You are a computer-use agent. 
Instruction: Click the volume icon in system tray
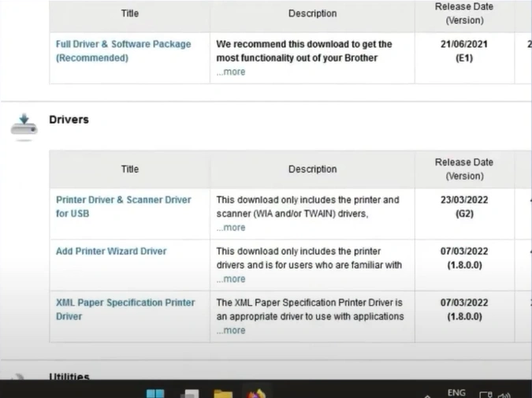click(504, 394)
